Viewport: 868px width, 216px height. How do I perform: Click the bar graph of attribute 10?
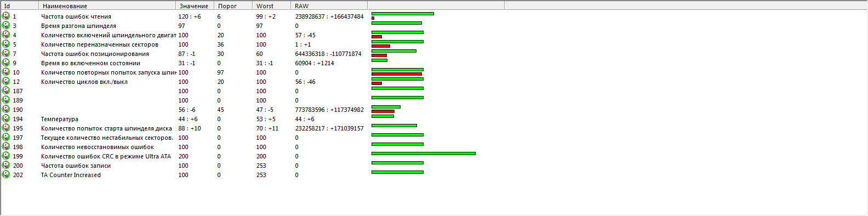pos(397,72)
